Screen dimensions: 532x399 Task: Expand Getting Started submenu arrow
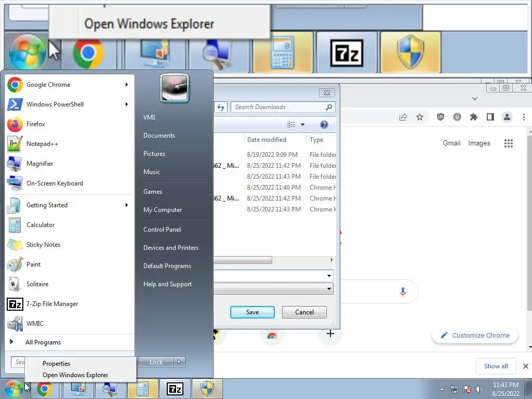127,205
